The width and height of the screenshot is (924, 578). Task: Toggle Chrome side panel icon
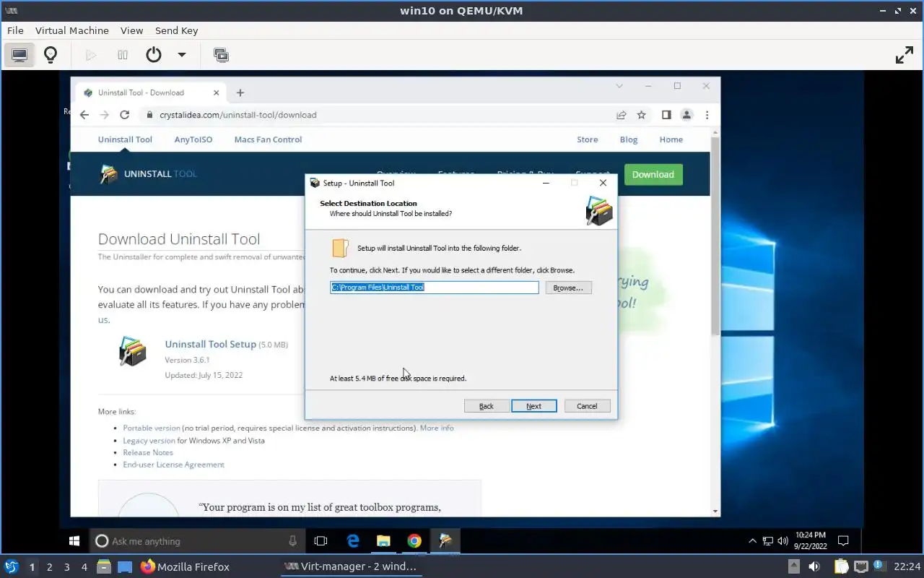pos(666,115)
